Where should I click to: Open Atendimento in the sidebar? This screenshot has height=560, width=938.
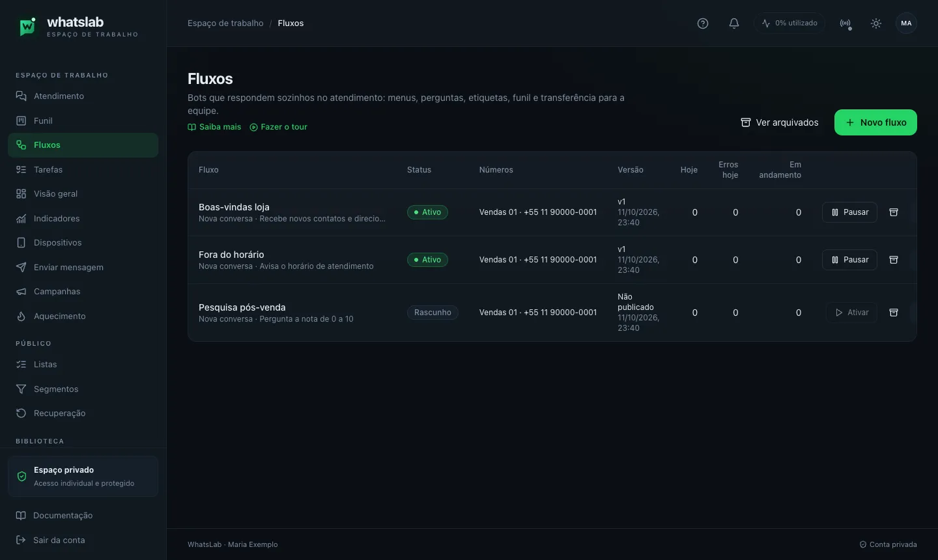(x=83, y=96)
